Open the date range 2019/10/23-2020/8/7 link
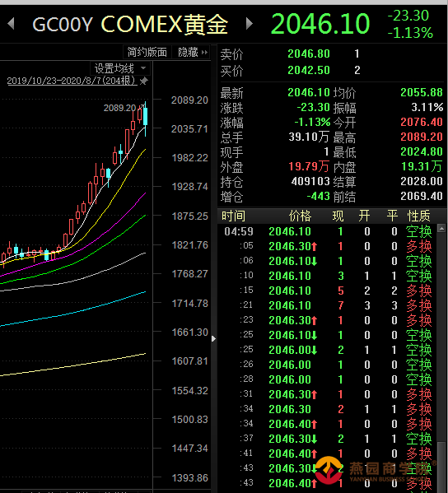This screenshot has height=493, width=448. click(72, 81)
